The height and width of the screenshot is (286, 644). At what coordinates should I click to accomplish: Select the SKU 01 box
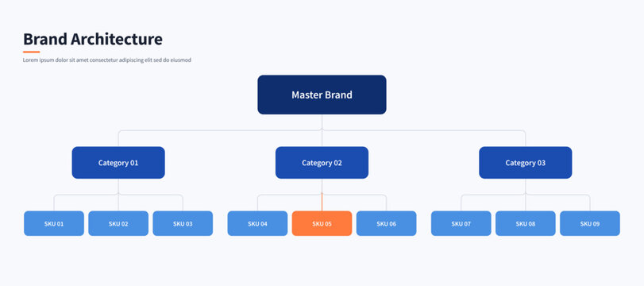[54, 223]
